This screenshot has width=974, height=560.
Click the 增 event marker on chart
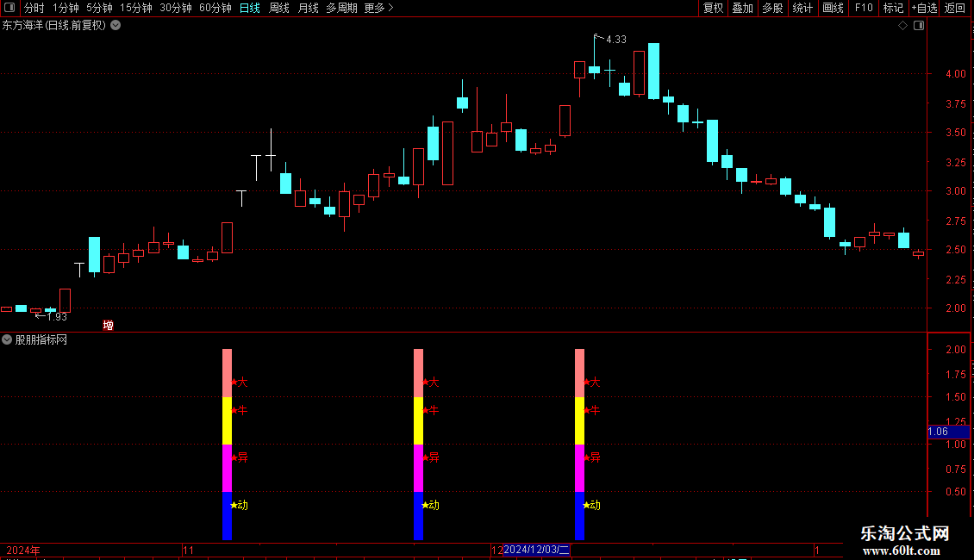point(108,326)
